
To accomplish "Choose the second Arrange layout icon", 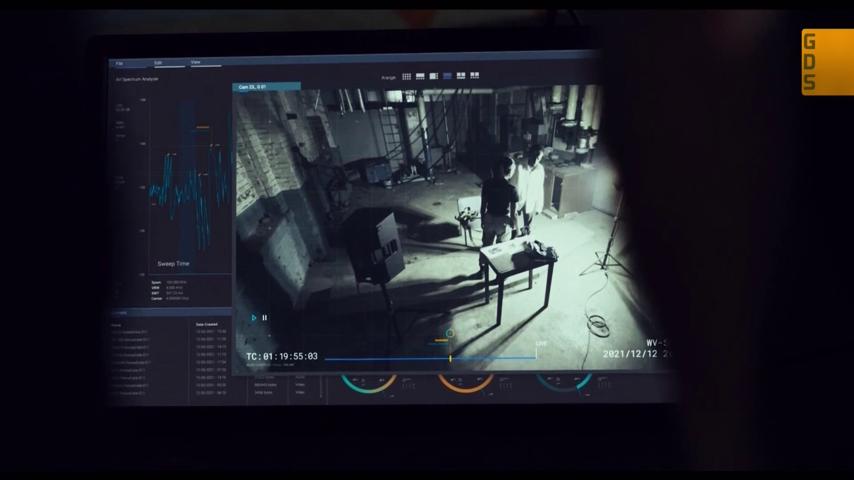I will (420, 76).
